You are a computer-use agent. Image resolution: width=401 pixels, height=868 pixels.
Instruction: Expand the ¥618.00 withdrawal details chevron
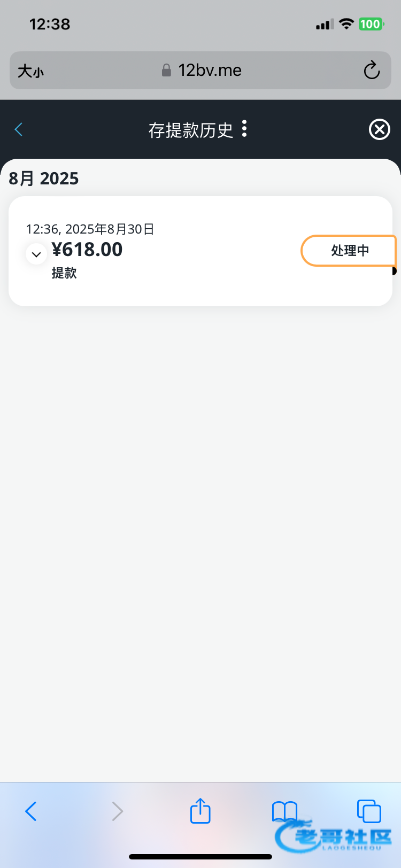tap(36, 254)
